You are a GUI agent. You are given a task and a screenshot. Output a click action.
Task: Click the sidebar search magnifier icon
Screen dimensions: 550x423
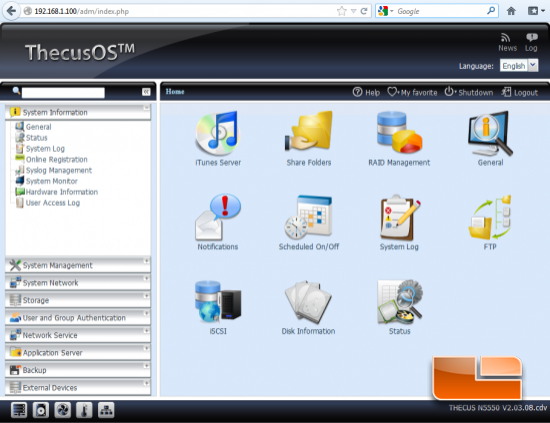(x=16, y=90)
